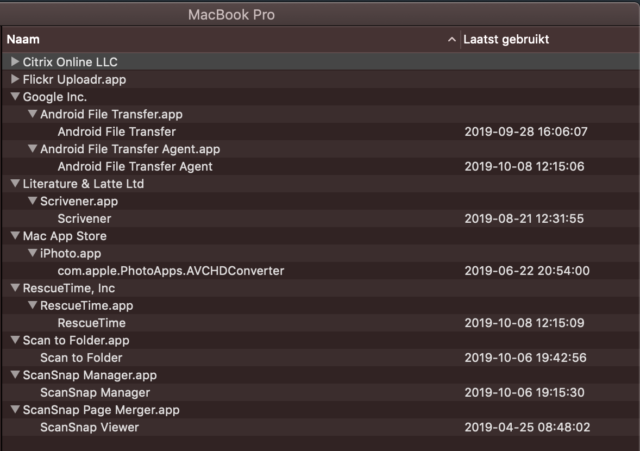
Task: Select the Scan to Folder item row
Action: coord(321,358)
